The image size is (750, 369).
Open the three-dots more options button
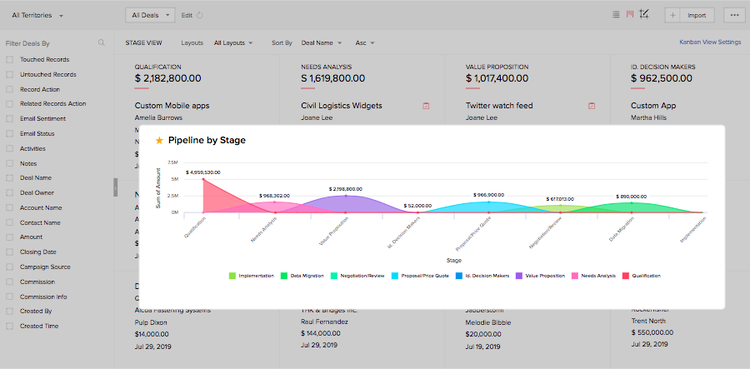(x=735, y=15)
